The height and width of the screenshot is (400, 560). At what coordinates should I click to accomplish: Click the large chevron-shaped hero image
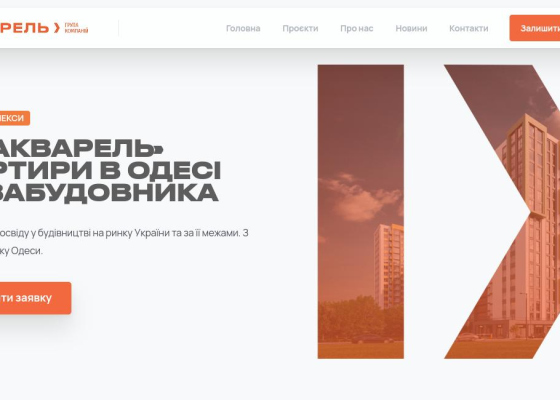pyautogui.click(x=502, y=211)
